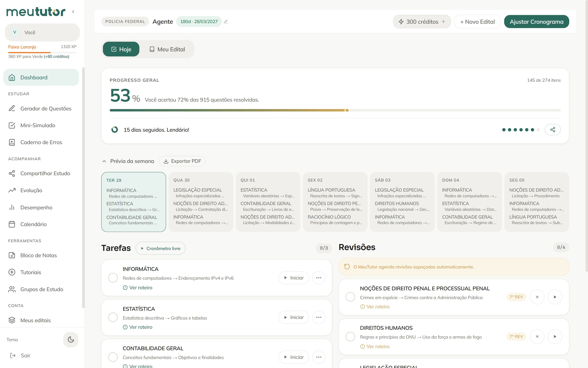Start the Cronômetro livre timer
The height and width of the screenshot is (368, 588).
point(161,248)
